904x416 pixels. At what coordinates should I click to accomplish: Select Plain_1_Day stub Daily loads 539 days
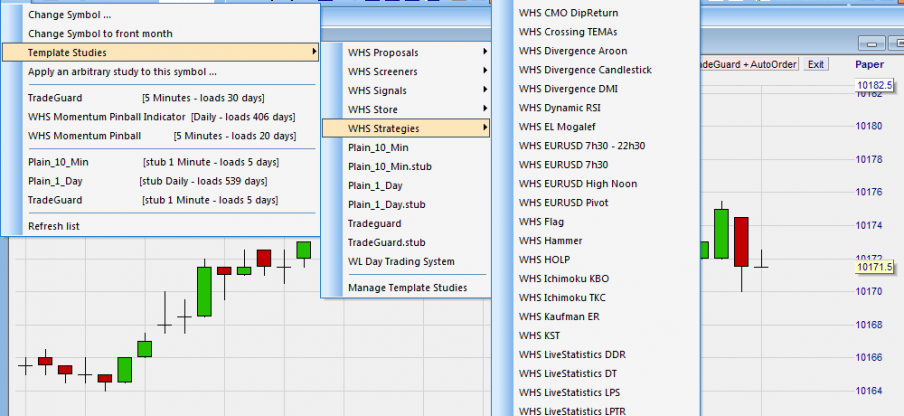pyautogui.click(x=160, y=181)
